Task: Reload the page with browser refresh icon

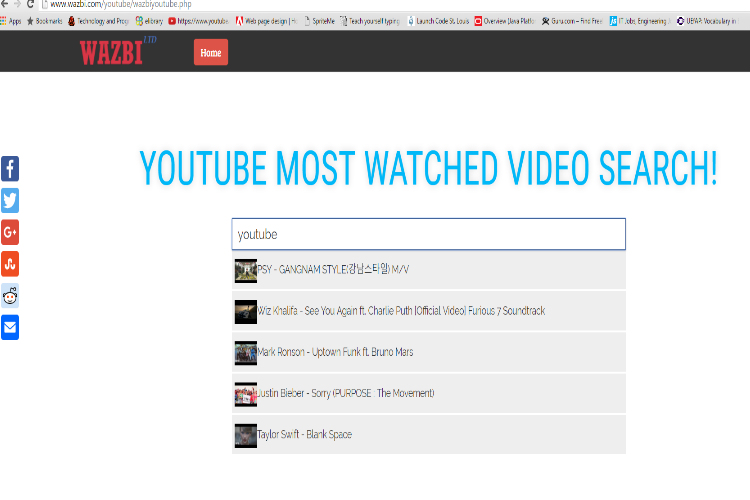Action: (x=31, y=5)
